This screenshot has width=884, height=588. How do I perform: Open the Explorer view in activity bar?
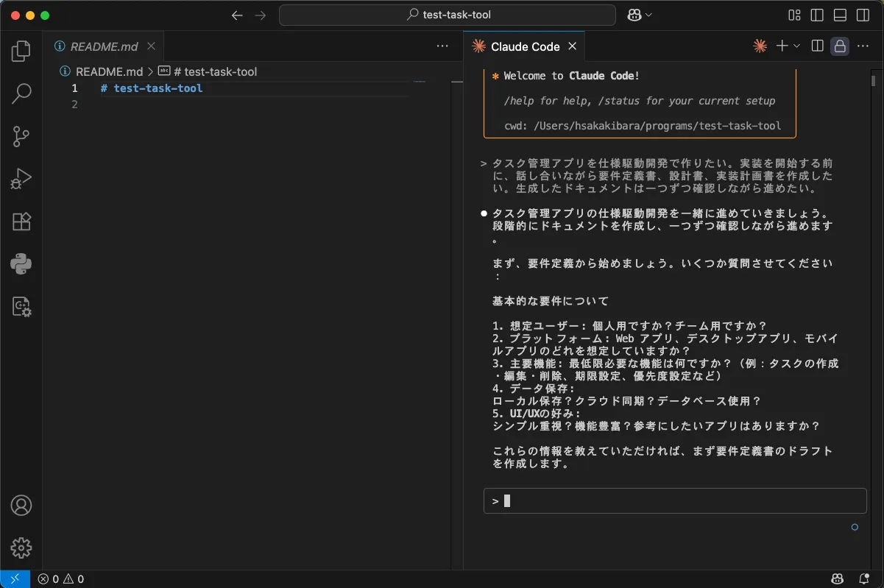[21, 51]
